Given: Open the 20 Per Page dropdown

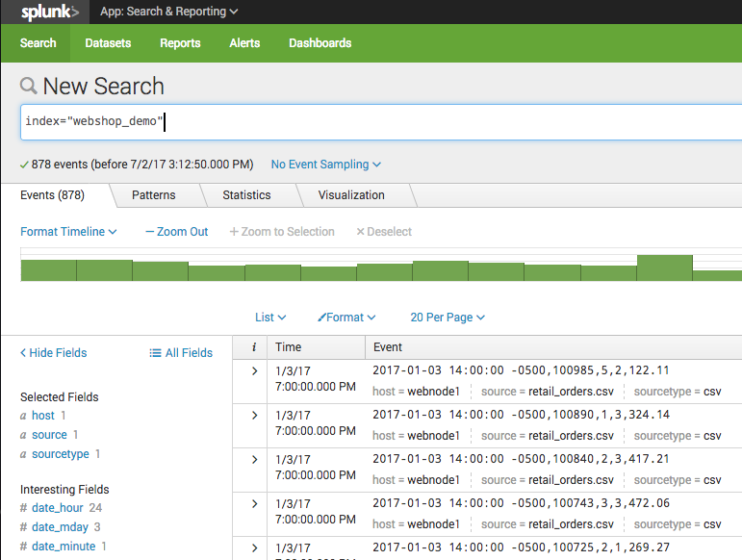Looking at the screenshot, I should 447,318.
